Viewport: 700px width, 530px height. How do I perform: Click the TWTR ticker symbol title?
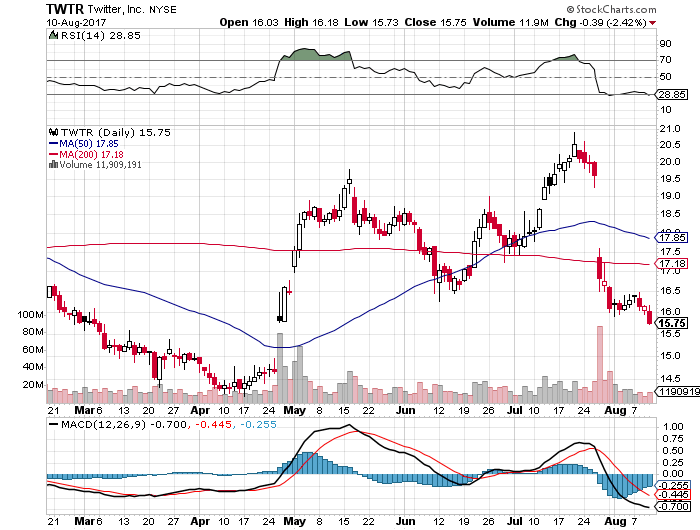[65, 9]
